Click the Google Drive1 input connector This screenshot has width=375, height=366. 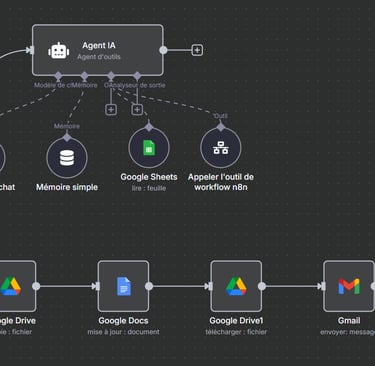[209, 286]
